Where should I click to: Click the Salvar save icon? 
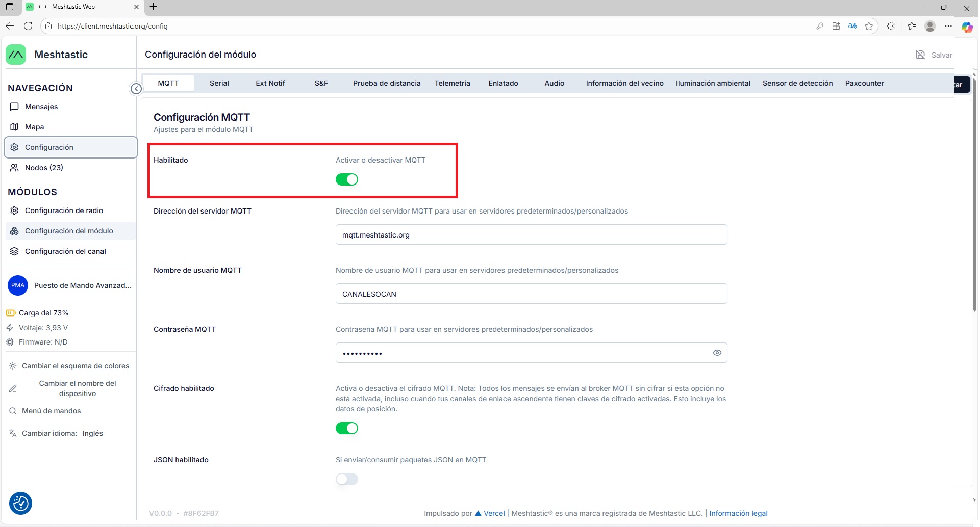(920, 55)
